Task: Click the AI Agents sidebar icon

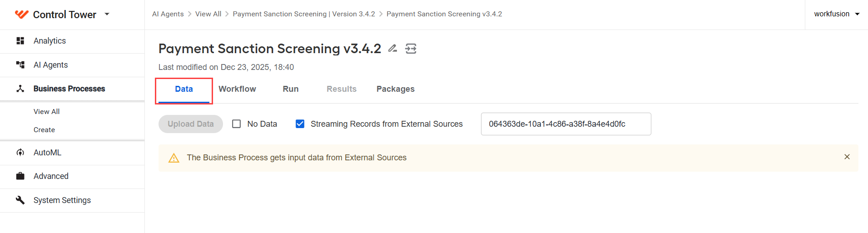Action: click(20, 65)
